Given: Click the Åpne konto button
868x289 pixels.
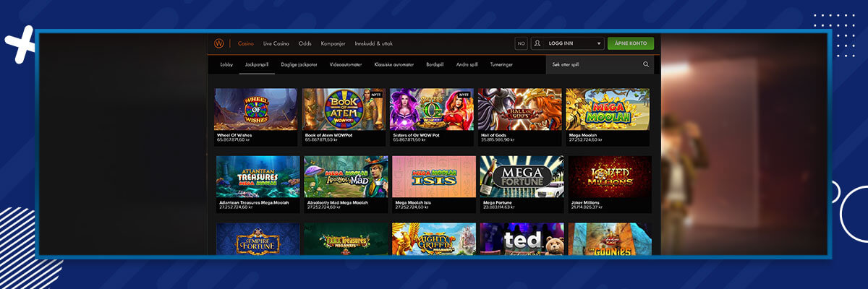Looking at the screenshot, I should [631, 43].
